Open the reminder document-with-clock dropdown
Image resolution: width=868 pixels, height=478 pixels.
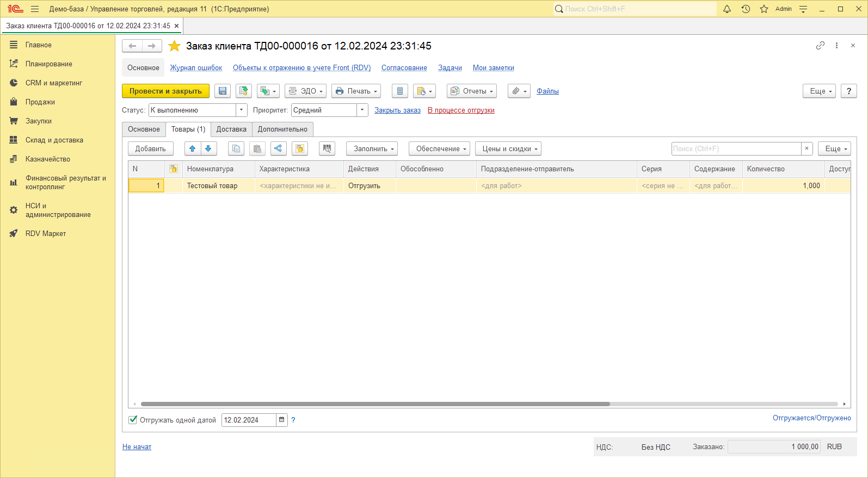click(x=424, y=91)
